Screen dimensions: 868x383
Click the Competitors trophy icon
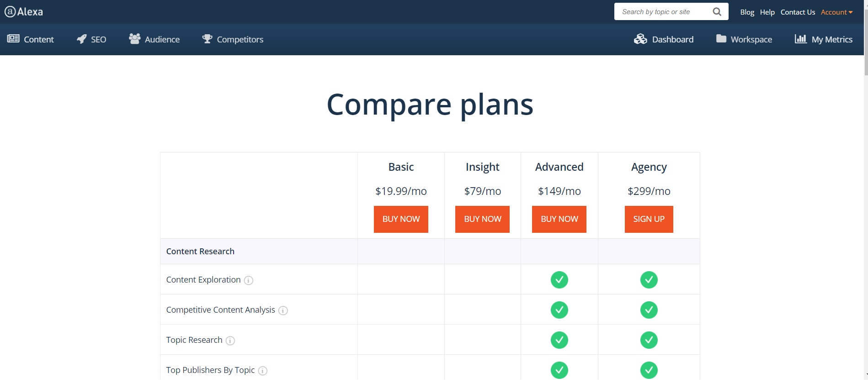207,39
